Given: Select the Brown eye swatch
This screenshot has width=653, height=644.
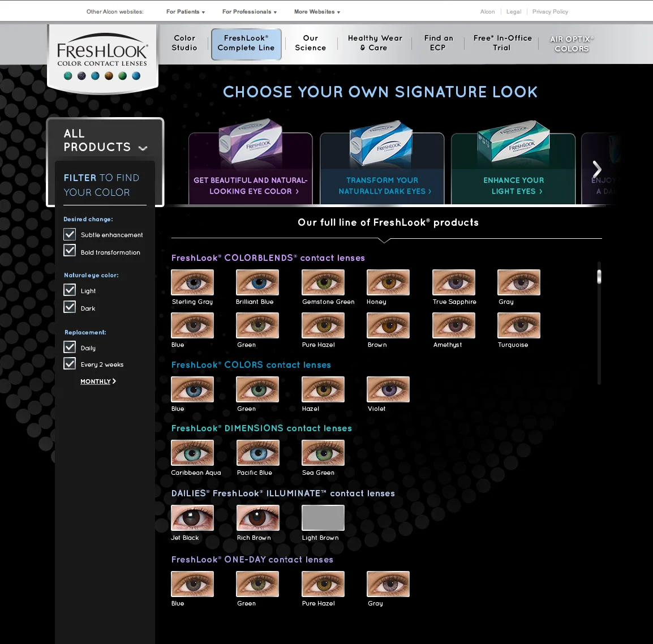Looking at the screenshot, I should pyautogui.click(x=388, y=325).
